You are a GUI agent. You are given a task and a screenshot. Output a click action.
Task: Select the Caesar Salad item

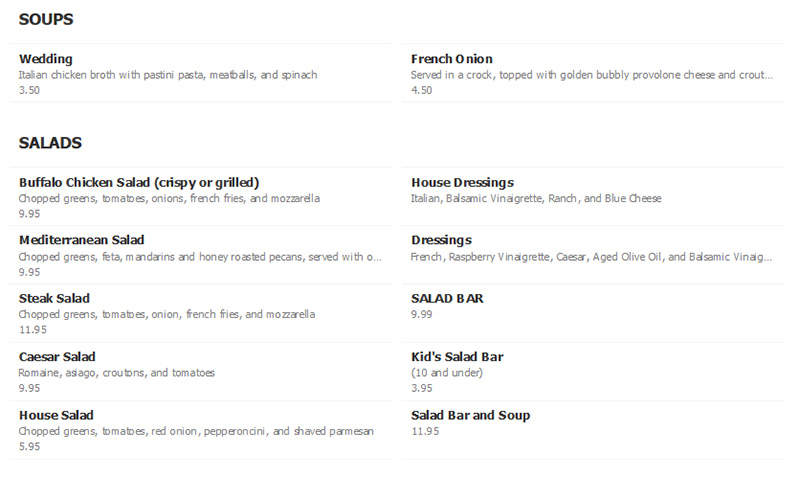(x=200, y=372)
